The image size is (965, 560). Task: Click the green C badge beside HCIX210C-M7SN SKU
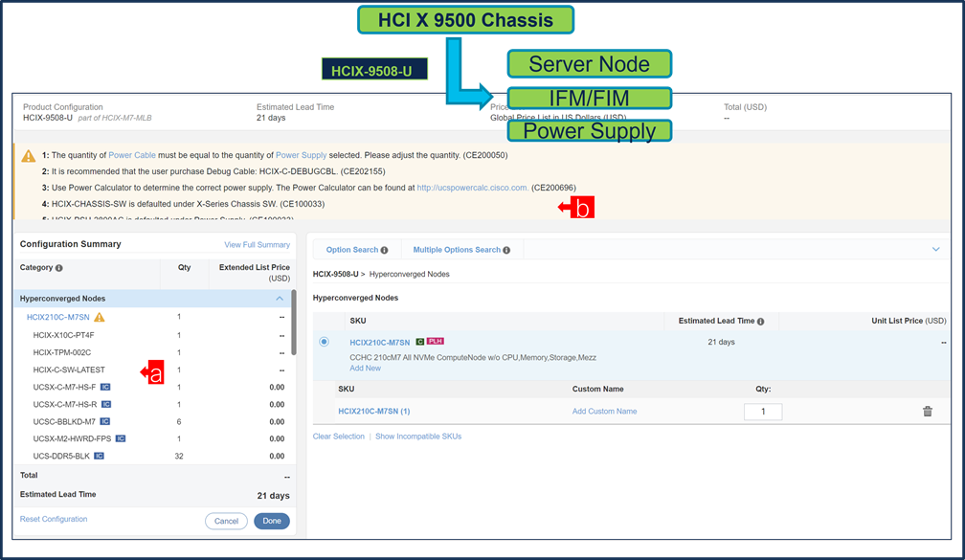click(419, 342)
